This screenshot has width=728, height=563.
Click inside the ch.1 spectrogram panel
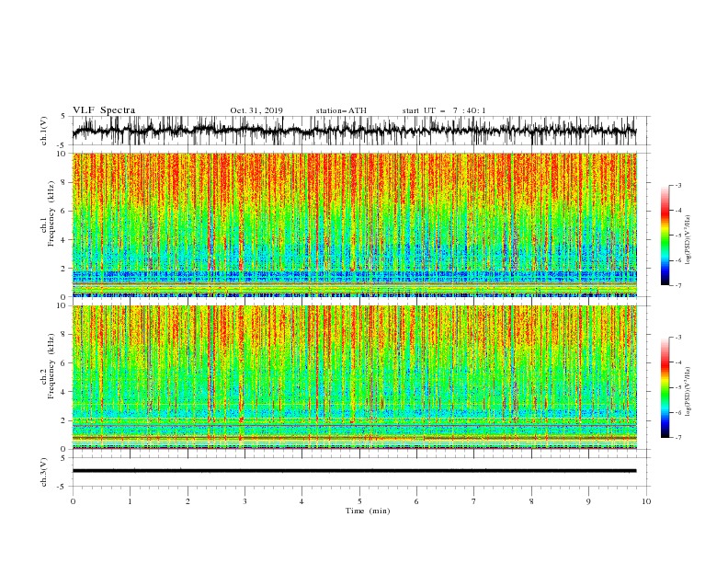355,224
